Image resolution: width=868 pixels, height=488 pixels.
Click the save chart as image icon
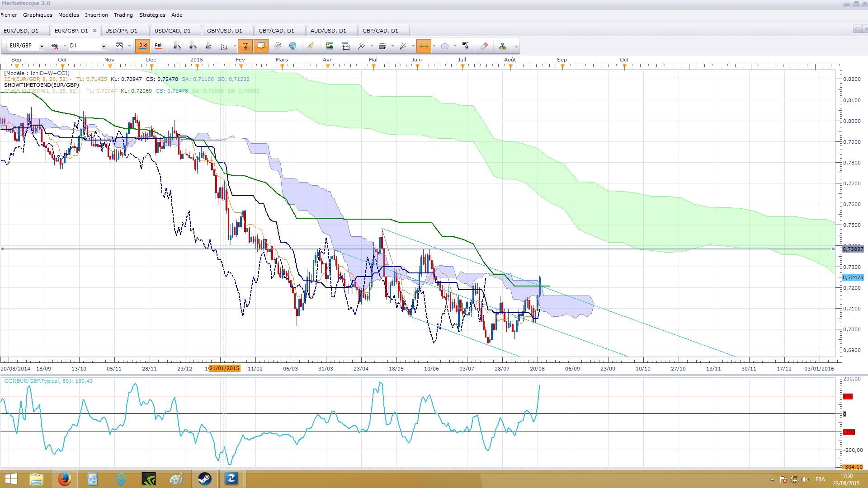coord(330,46)
